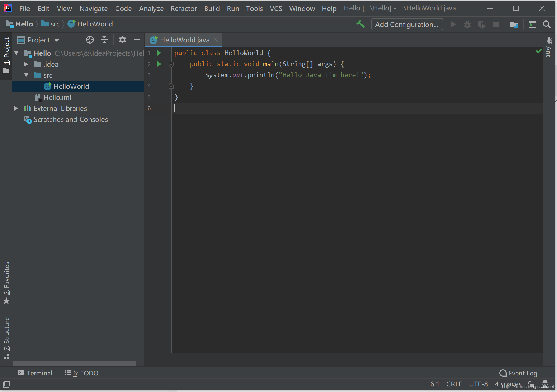Click the Run button to execute code
This screenshot has width=557, height=392.
[454, 24]
